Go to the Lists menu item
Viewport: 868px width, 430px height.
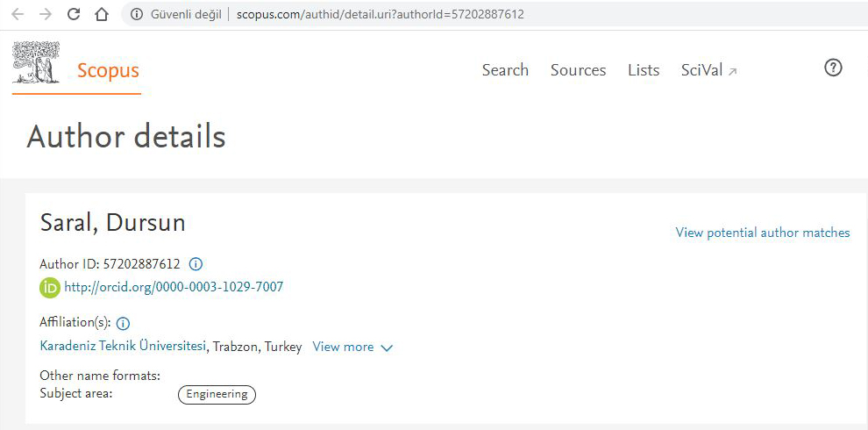[644, 70]
